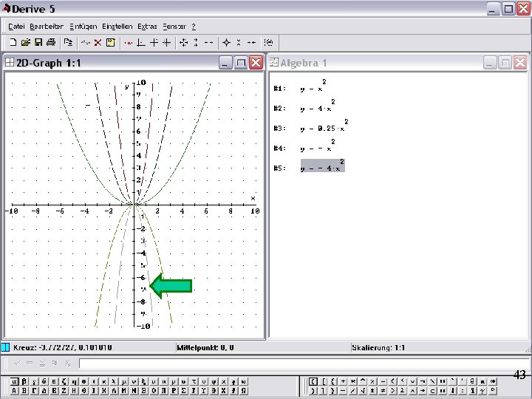The image size is (532, 399).
Task: Click the Print toolbar icon
Action: tap(51, 42)
